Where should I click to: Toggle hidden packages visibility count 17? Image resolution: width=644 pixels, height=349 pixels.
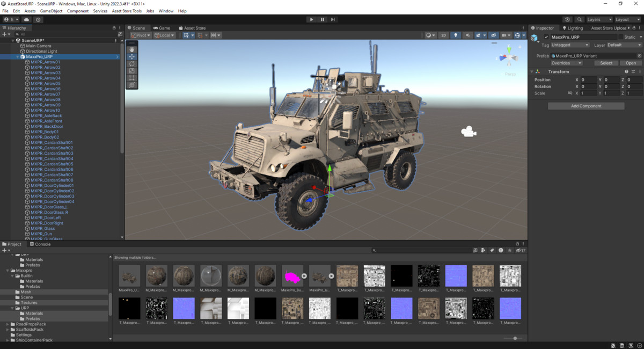[x=521, y=250]
